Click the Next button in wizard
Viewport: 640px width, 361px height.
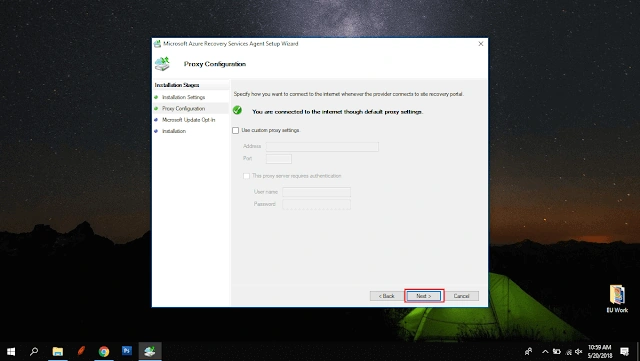(424, 296)
